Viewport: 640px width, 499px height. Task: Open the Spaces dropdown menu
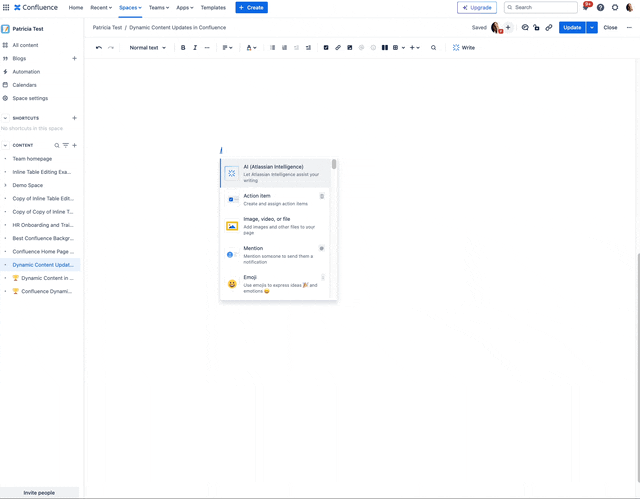tap(130, 7)
